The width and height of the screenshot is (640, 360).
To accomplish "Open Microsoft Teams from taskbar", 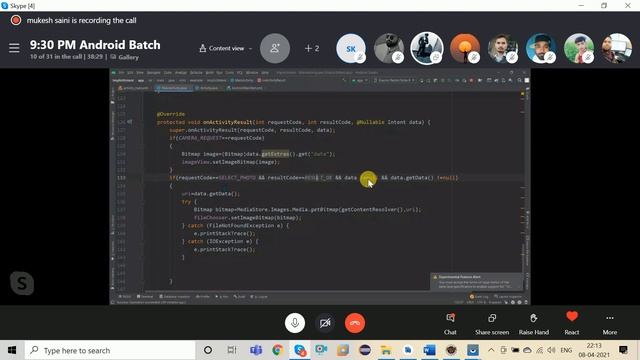I will (x=256, y=350).
